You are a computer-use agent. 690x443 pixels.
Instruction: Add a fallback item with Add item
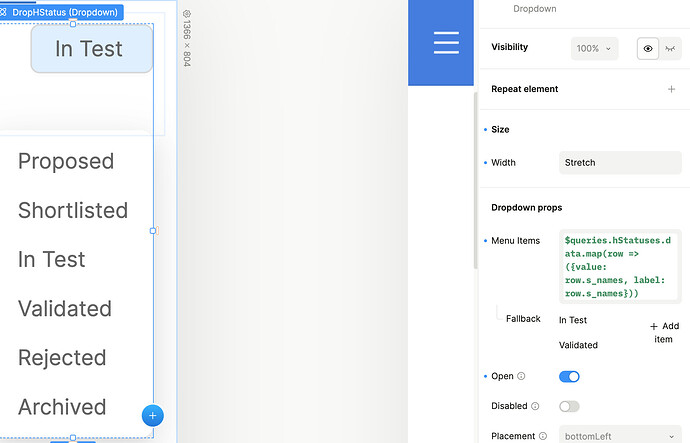click(664, 333)
